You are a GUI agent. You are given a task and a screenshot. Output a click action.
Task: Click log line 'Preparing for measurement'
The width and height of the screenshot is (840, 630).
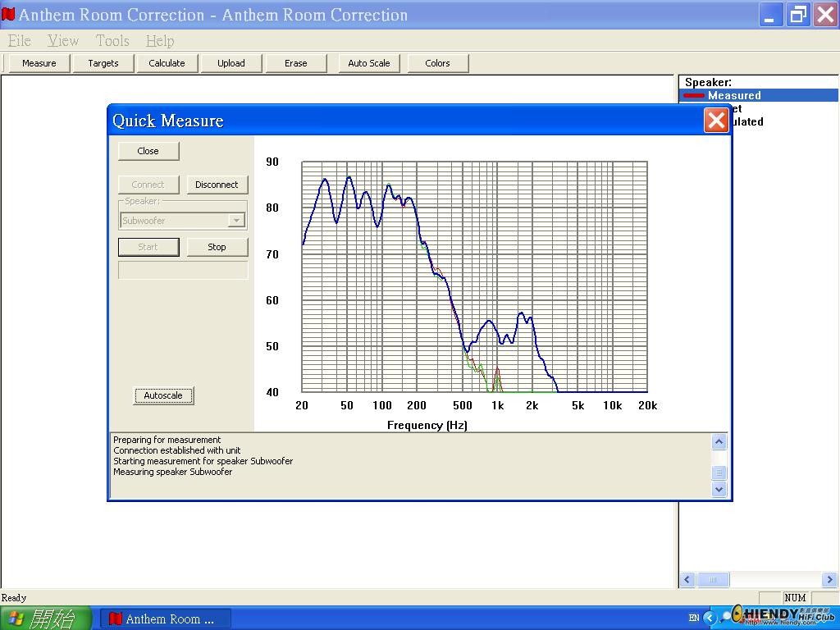tap(167, 440)
